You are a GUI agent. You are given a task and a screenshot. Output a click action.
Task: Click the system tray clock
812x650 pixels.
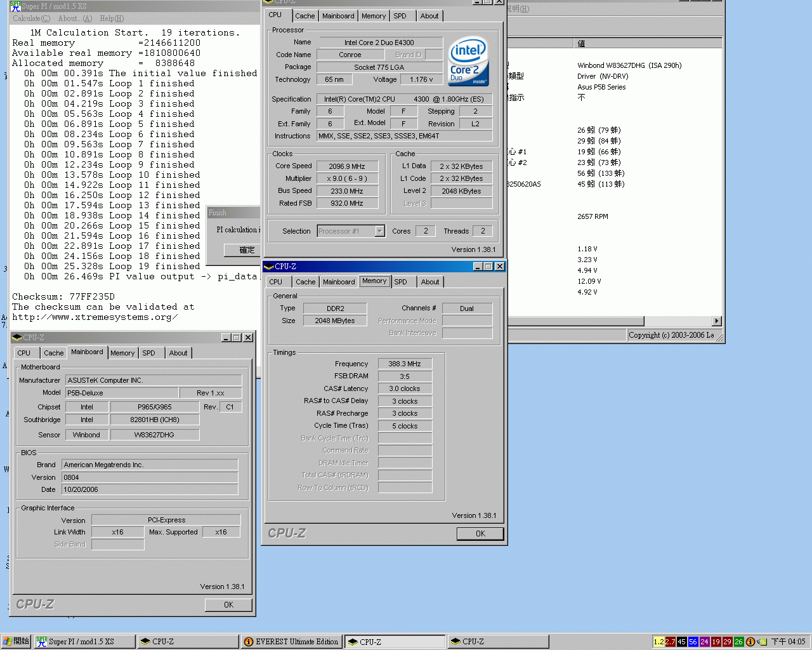tap(788, 642)
